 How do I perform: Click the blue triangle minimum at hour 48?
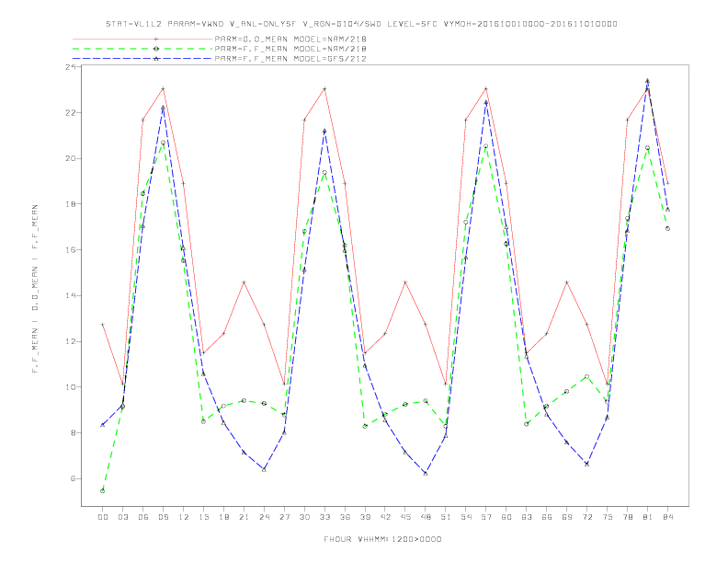click(426, 474)
